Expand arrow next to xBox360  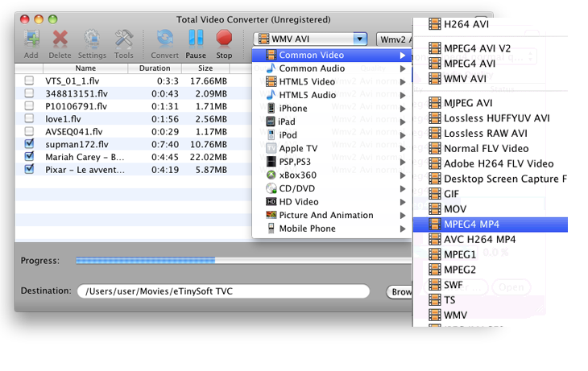coord(403,175)
